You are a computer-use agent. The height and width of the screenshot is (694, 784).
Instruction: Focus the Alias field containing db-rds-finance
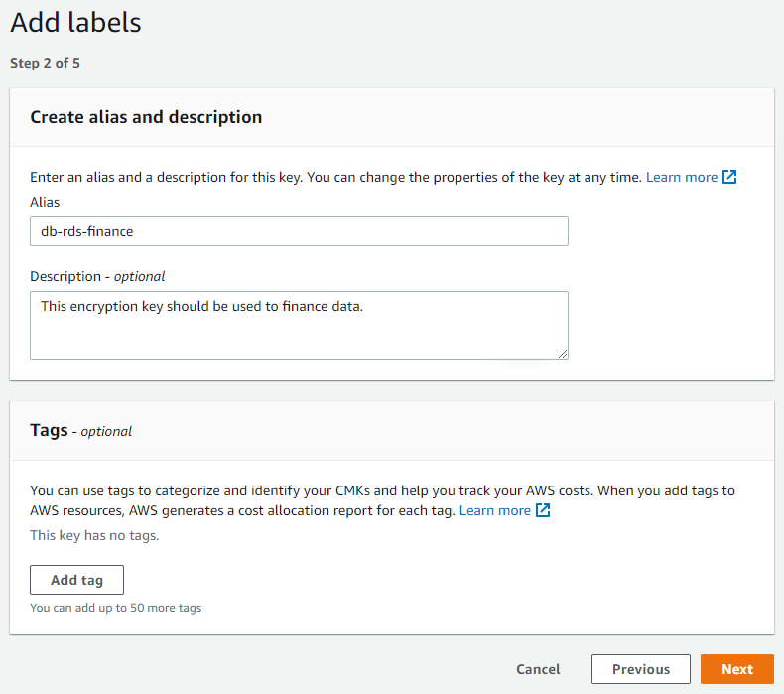(299, 231)
